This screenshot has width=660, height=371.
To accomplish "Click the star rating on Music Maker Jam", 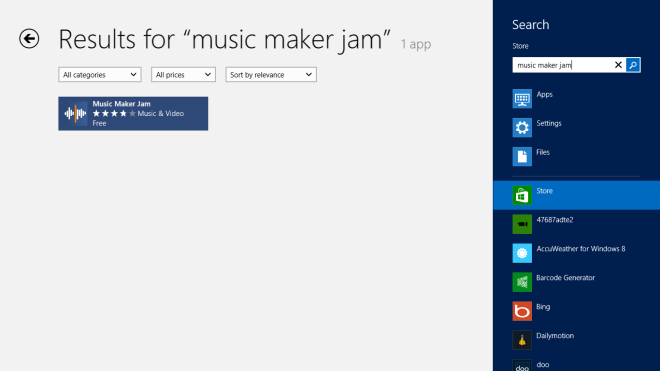I will [x=114, y=113].
